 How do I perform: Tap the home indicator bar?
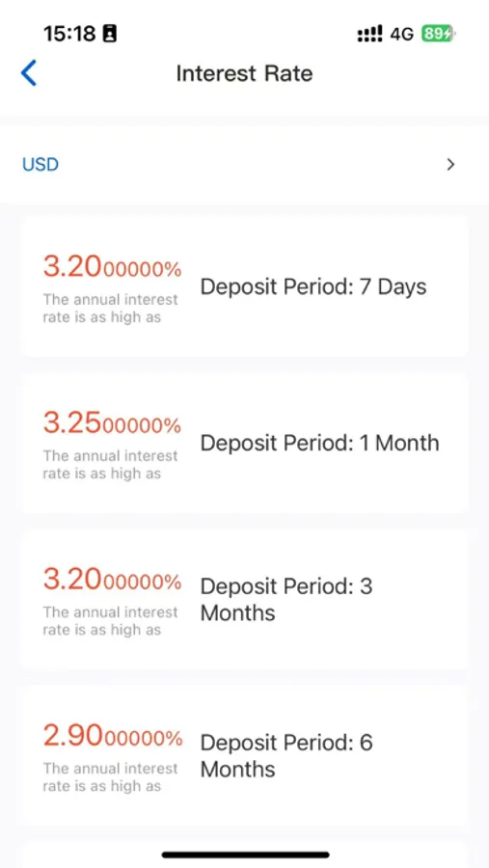pos(246,854)
